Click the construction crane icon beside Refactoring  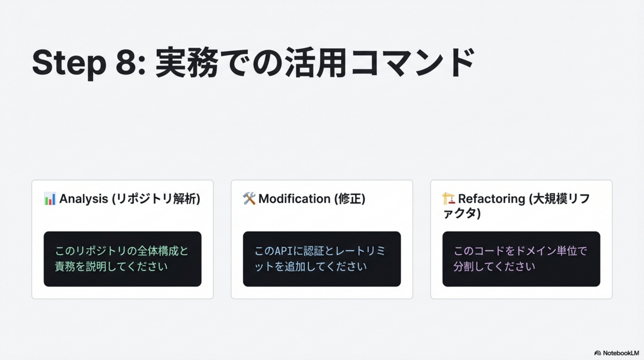pos(449,199)
